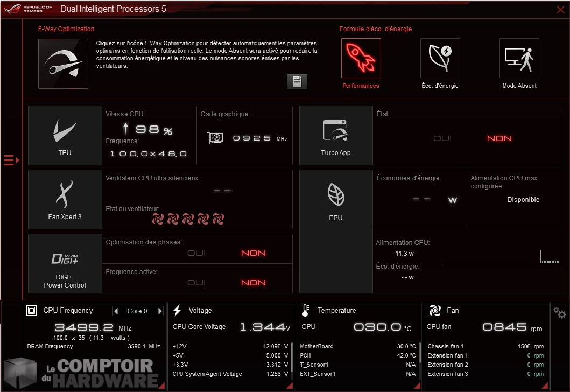570x392 pixels.
Task: Click the Fan monitor icon
Action: (x=435, y=311)
